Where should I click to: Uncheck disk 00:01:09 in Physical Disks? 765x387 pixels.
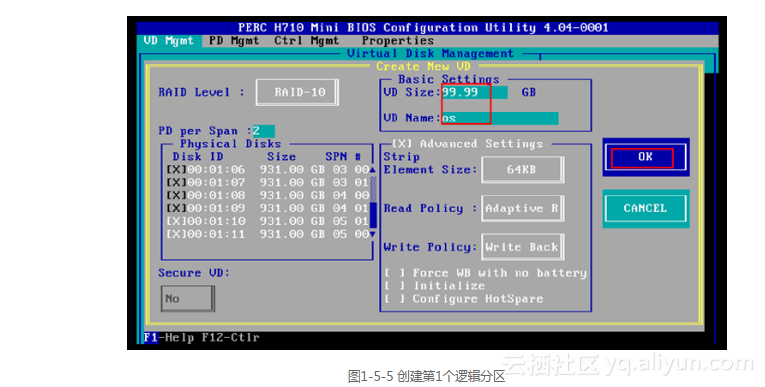click(x=177, y=208)
